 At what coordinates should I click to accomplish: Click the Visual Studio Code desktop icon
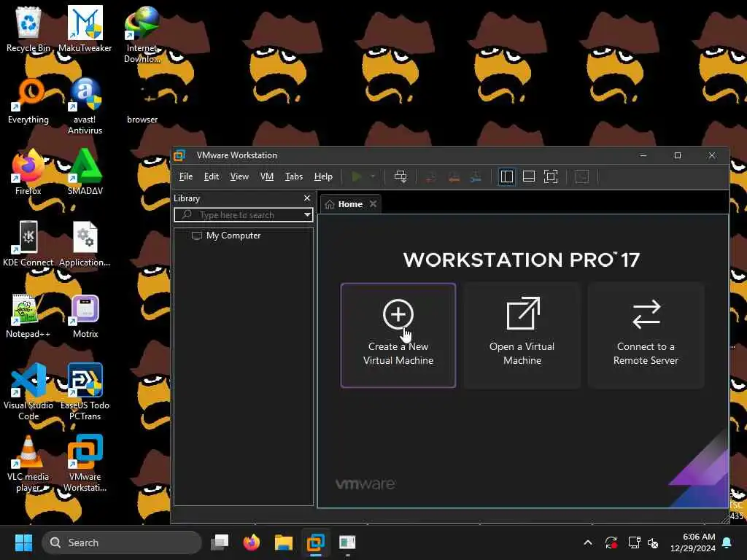(x=28, y=392)
